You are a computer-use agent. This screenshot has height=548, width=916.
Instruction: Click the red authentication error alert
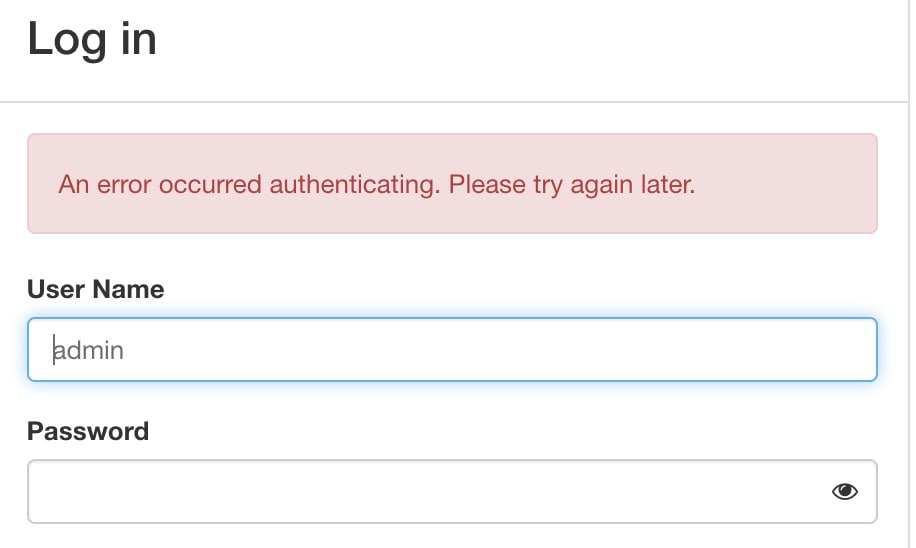(452, 184)
